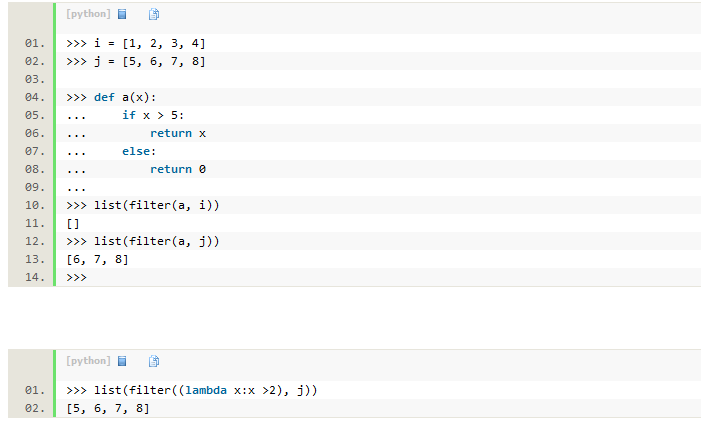The image size is (708, 421).
Task: Click the empty list output '[]'
Action: click(73, 224)
